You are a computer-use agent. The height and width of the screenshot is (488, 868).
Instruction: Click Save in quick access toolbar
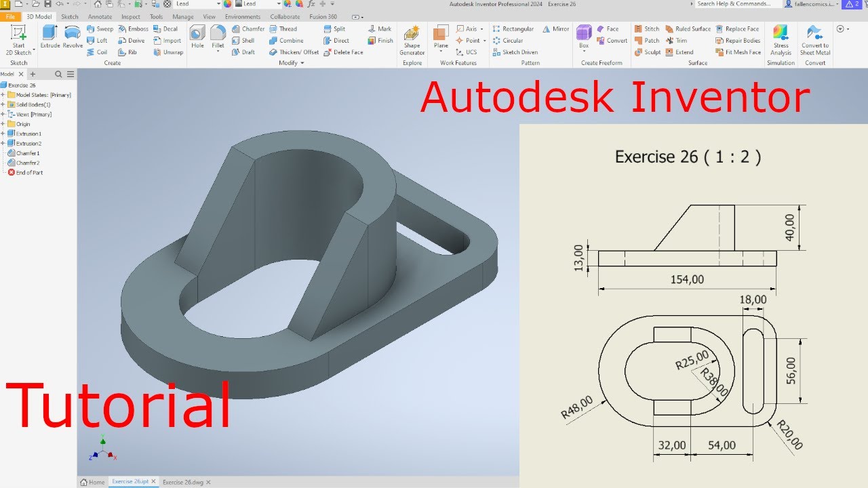click(x=47, y=4)
